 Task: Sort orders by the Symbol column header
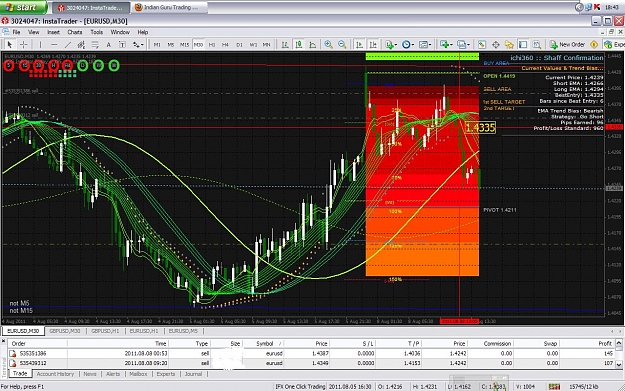[265, 344]
